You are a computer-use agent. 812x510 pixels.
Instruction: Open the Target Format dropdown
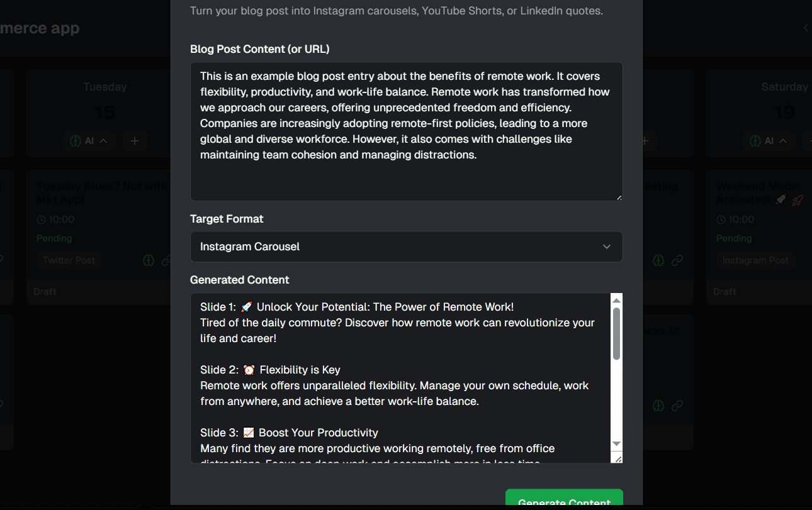tap(406, 247)
